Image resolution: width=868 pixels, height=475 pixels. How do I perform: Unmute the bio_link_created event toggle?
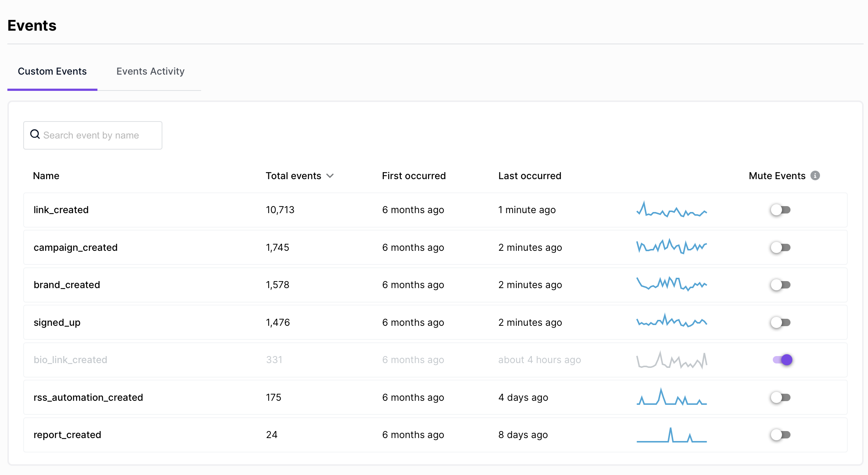coord(782,360)
